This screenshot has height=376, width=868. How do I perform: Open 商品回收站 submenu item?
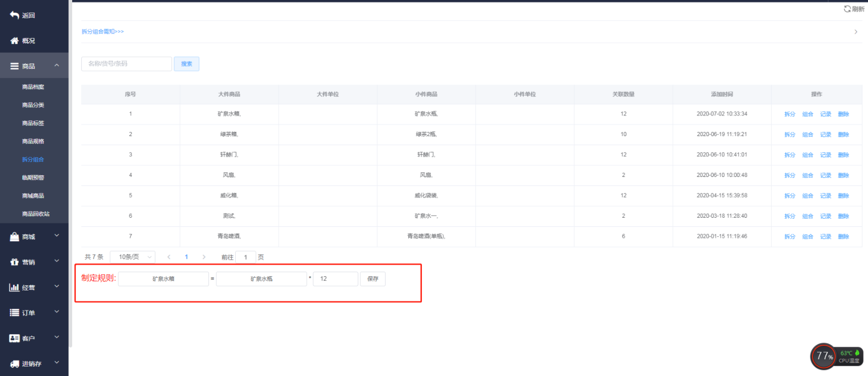pos(36,214)
